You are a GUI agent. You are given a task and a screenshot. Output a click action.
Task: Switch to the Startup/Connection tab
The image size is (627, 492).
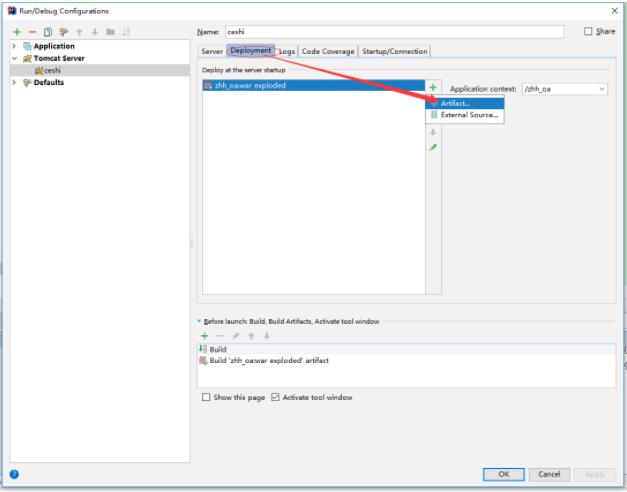[395, 51]
